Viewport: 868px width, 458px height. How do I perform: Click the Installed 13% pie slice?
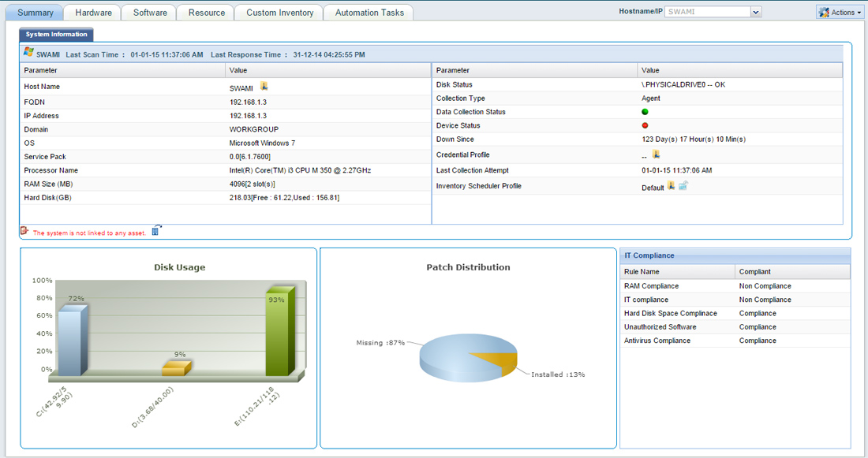[x=498, y=361]
